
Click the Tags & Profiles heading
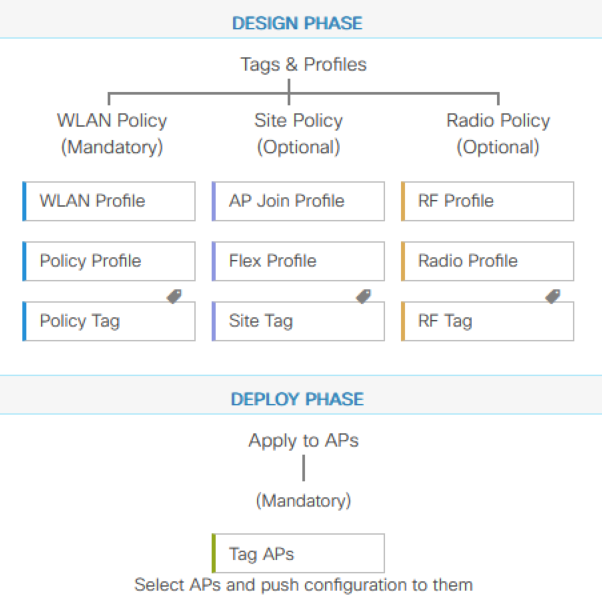[x=304, y=65]
